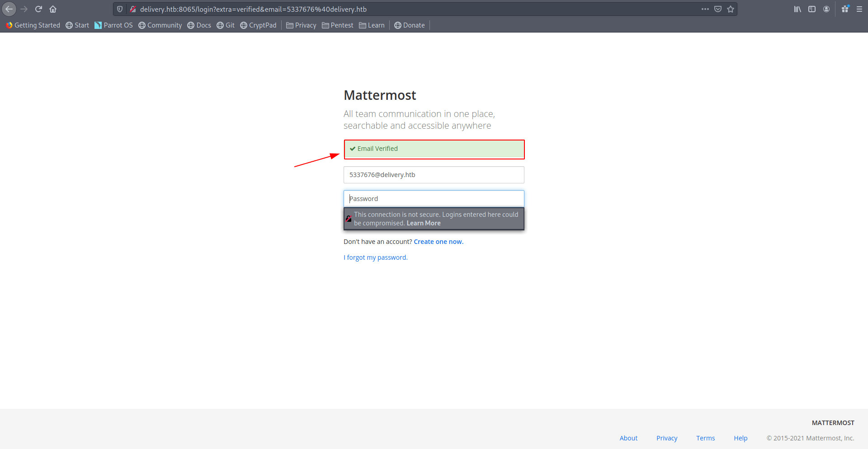Screen dimensions: 868x449
Task: Bookmark this page with star
Action: 731,9
